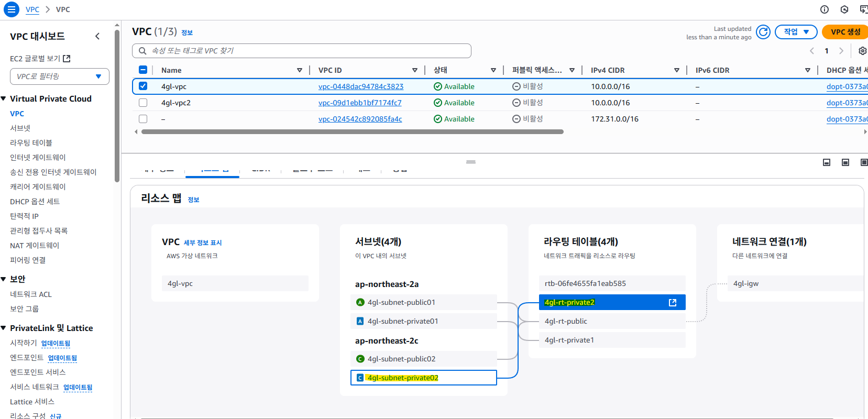
Task: Open 인터넷 게이트웨이 in sidebar
Action: [38, 157]
